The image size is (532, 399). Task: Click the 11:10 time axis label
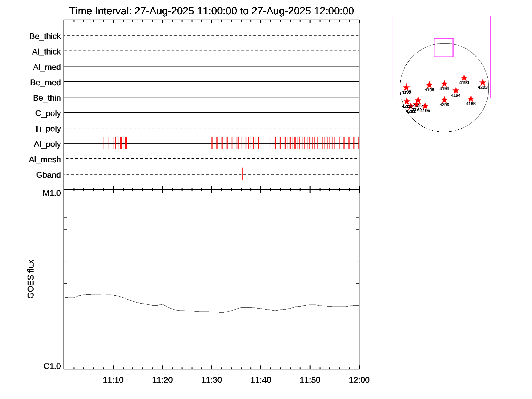pyautogui.click(x=113, y=380)
